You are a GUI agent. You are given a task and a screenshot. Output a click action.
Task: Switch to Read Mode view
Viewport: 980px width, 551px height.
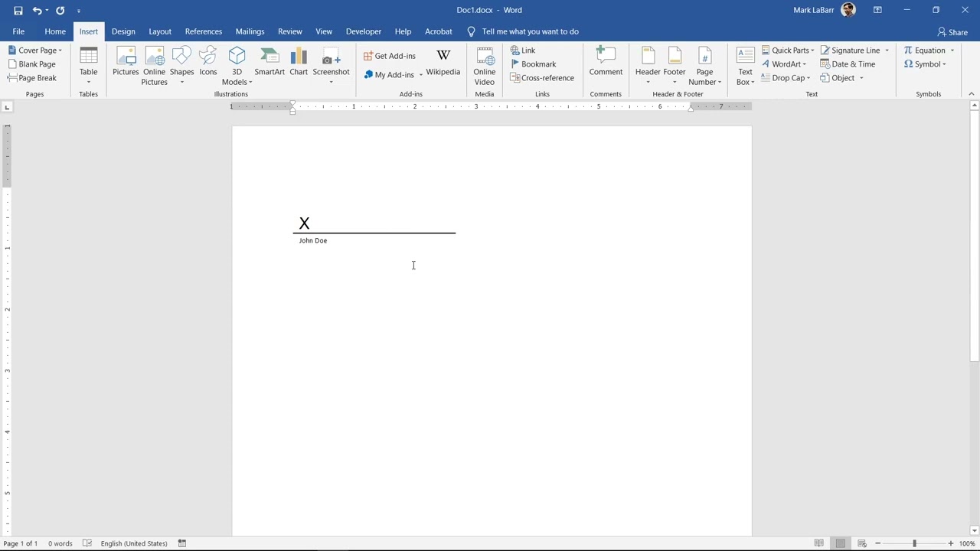pos(819,543)
